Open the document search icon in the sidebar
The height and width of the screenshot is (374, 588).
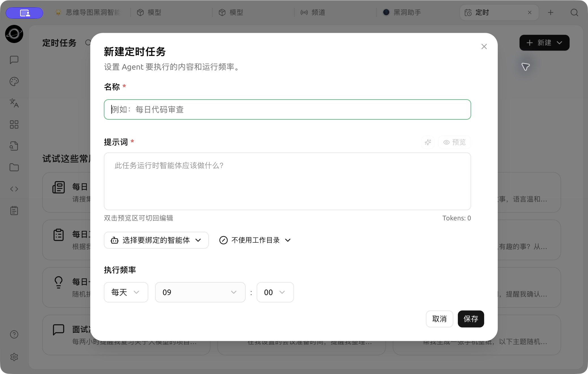tap(14, 146)
